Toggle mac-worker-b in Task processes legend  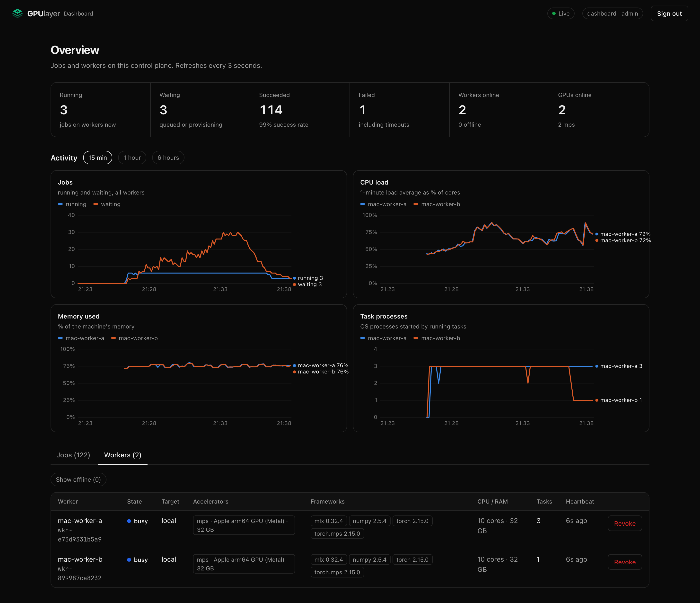437,338
